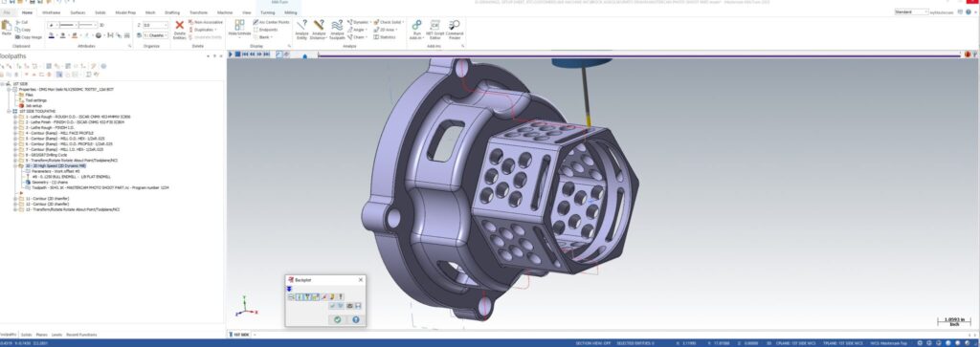Switch to the Solids manager tab at bottom
The image size is (980, 347).
tap(26, 335)
